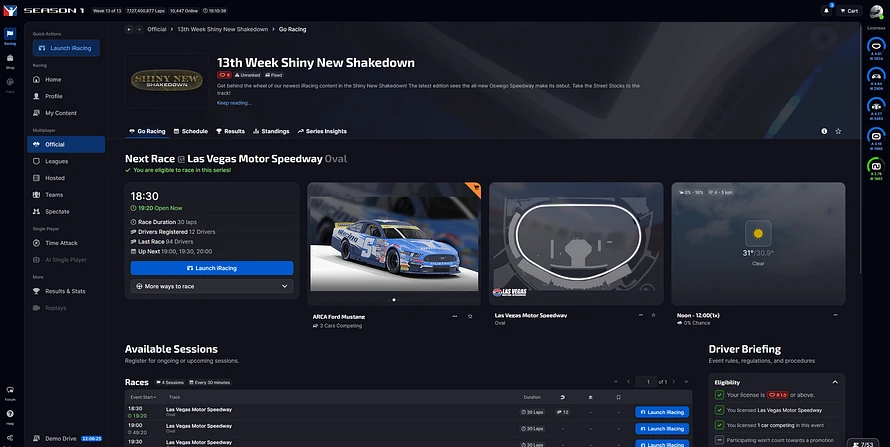Screen dimensions: 890x447
Task: Open Spectate in the sidebar
Action: coord(66,212)
